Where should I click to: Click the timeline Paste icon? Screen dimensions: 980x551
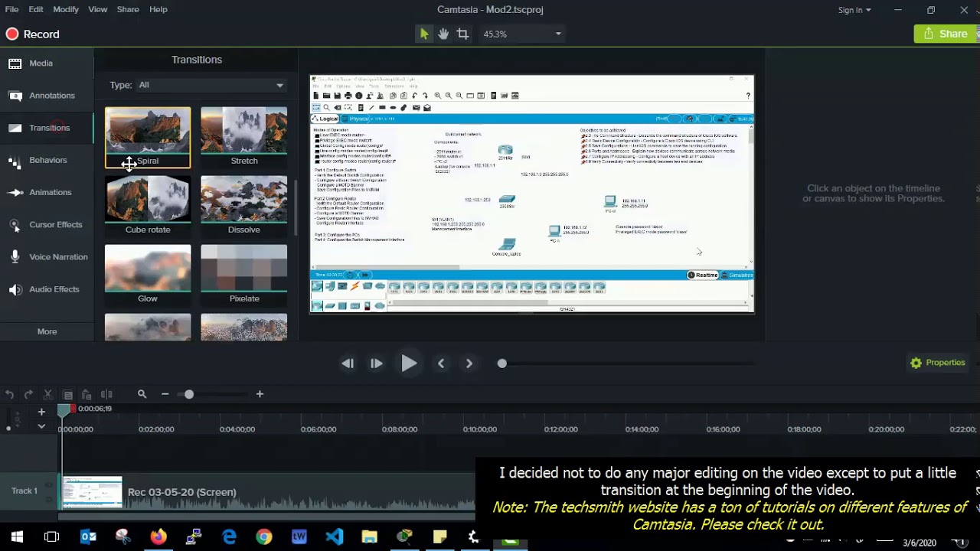point(87,394)
